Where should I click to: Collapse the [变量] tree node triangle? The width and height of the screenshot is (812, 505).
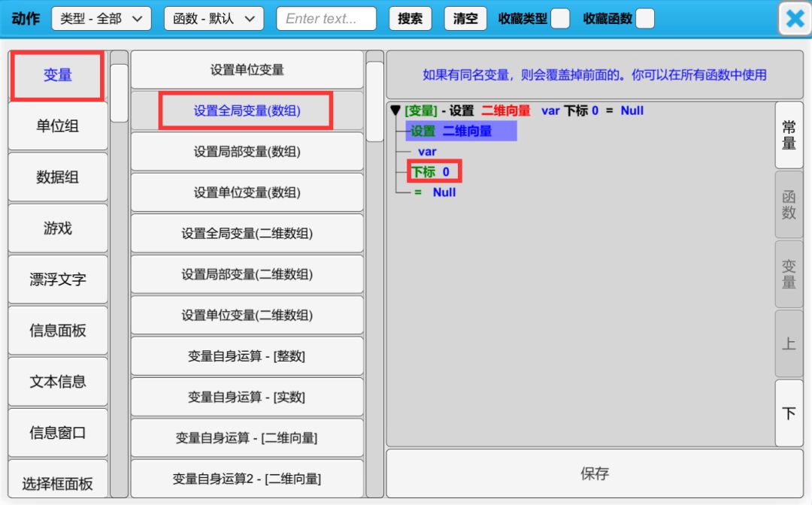coord(395,110)
